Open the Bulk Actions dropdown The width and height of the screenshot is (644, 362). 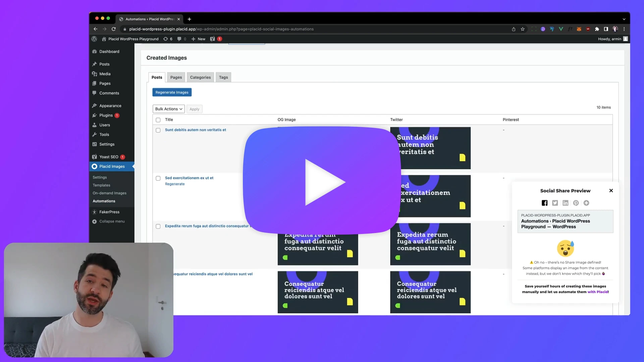click(169, 109)
